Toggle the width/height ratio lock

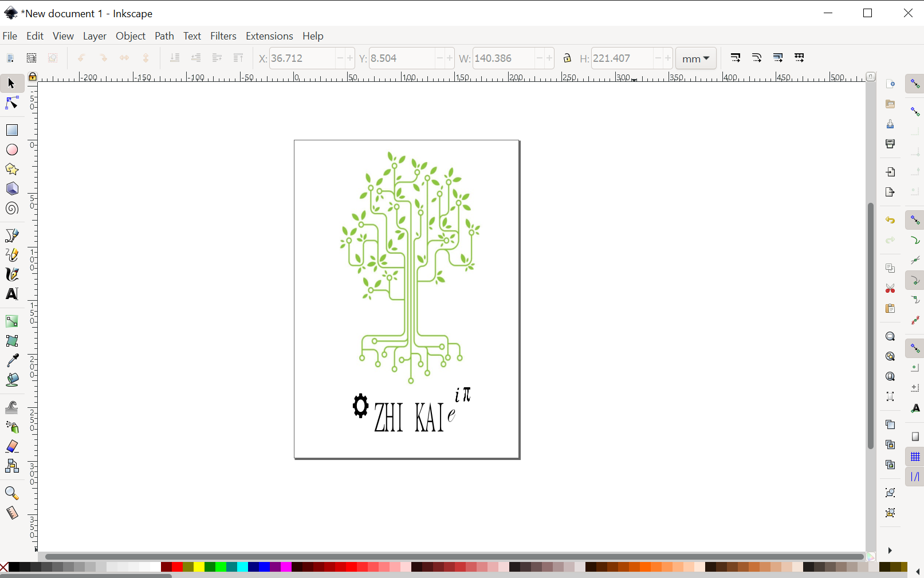pyautogui.click(x=567, y=58)
